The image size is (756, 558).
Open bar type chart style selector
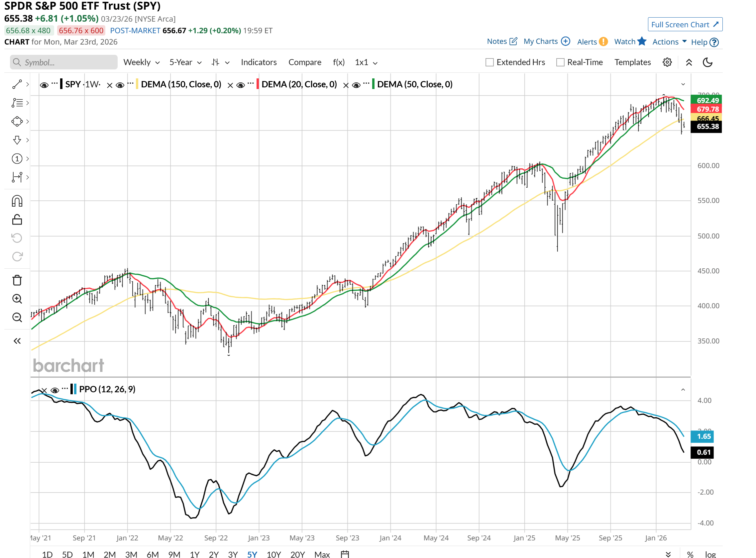(x=220, y=62)
